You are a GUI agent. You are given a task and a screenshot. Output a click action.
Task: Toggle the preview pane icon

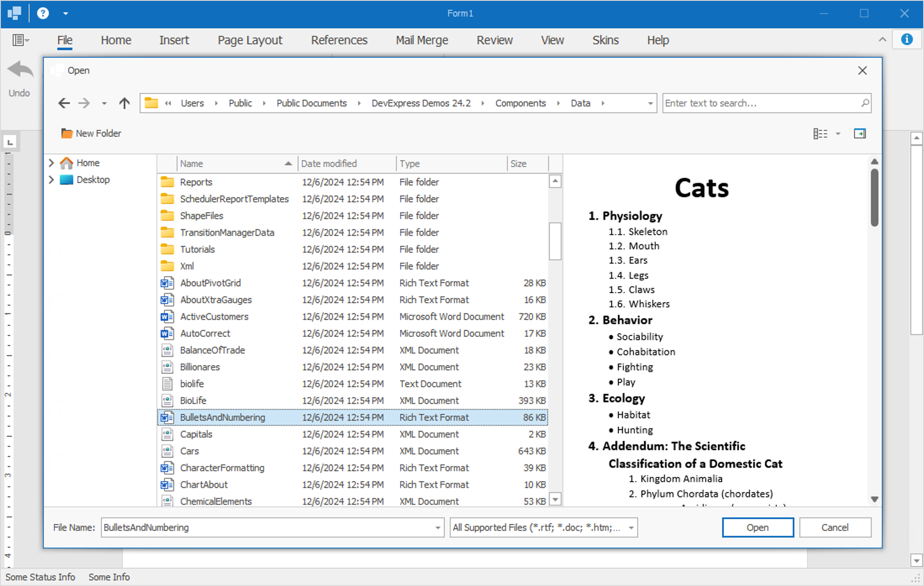click(x=859, y=134)
